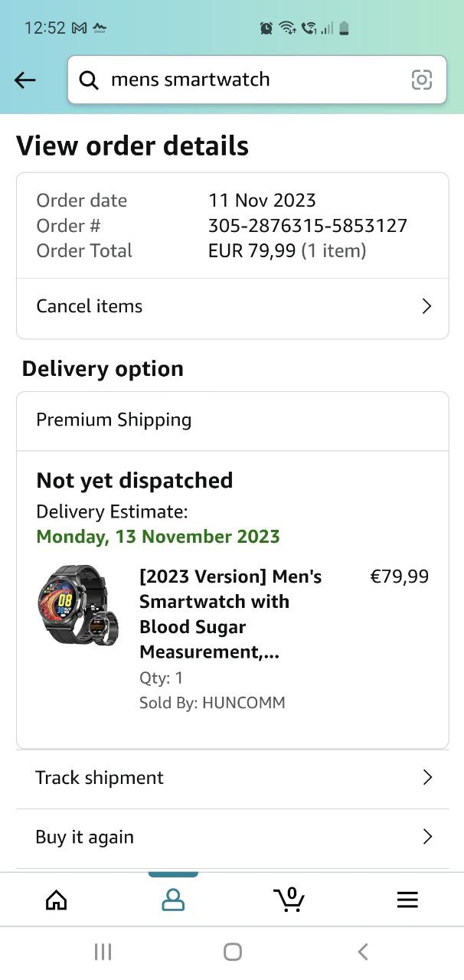
Task: Expand Track shipment chevron
Action: [427, 778]
